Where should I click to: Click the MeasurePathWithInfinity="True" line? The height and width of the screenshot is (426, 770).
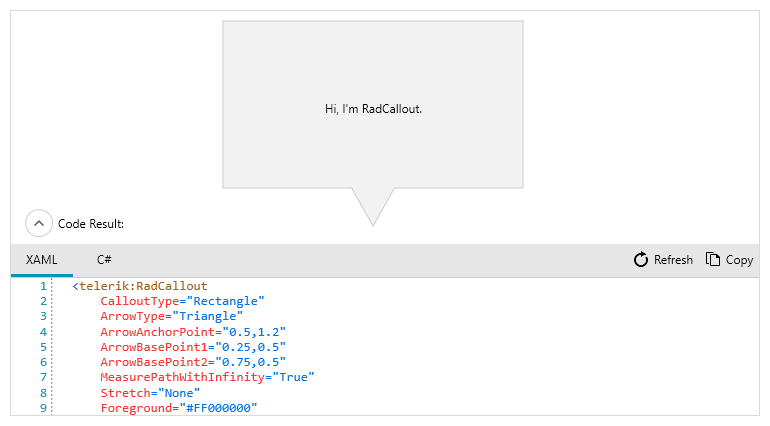click(x=207, y=377)
